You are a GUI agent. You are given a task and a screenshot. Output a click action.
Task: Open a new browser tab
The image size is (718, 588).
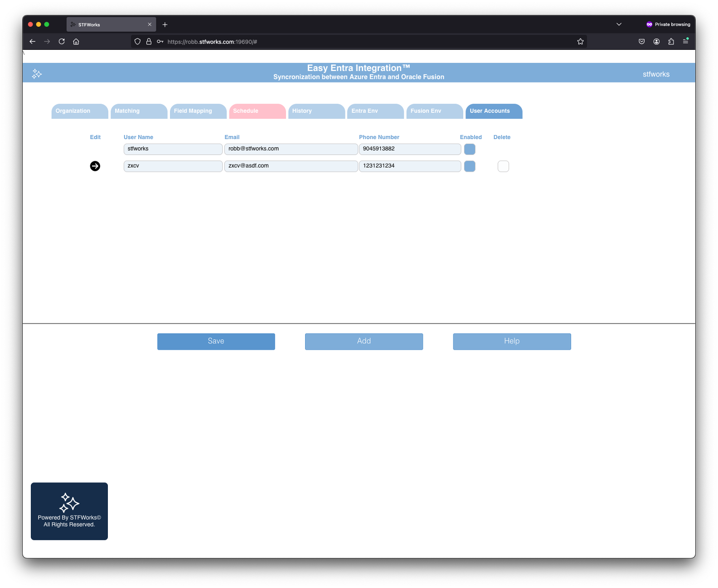(x=165, y=24)
